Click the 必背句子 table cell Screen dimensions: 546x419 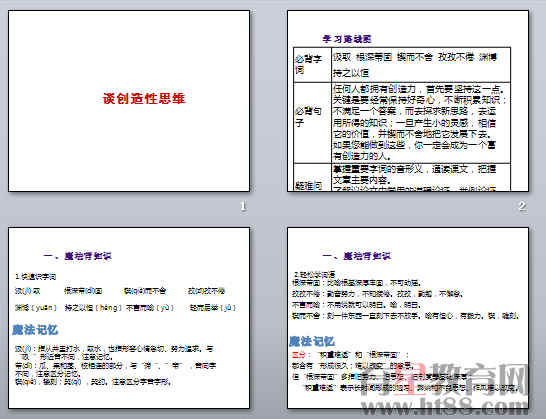click(x=312, y=122)
